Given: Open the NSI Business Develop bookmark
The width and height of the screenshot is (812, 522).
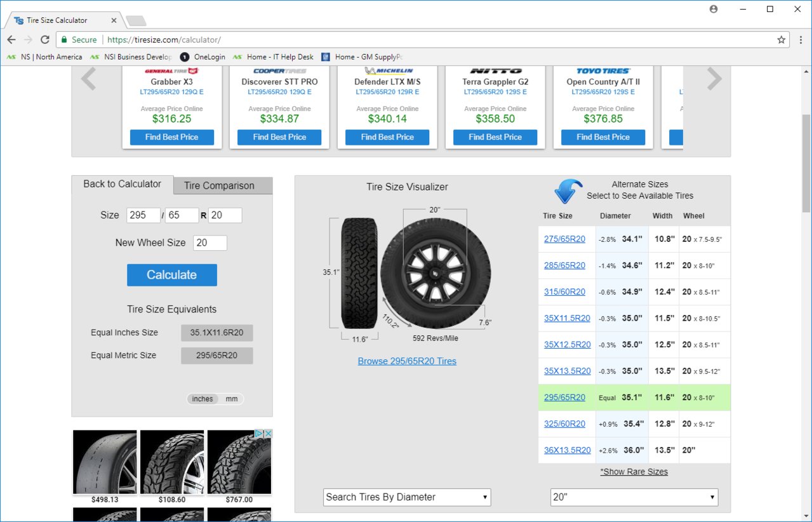Looking at the screenshot, I should click(x=131, y=57).
